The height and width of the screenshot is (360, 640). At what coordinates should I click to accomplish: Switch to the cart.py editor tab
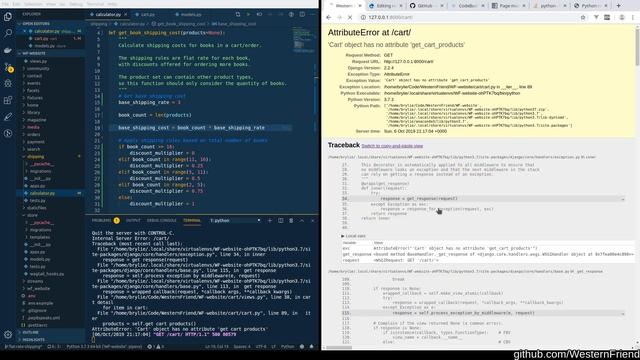148,15
